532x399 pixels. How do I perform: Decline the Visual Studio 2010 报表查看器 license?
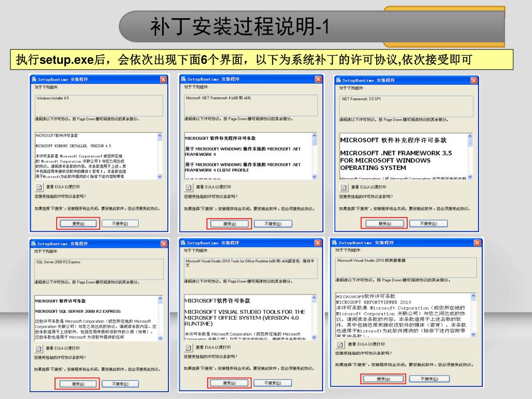(429, 379)
